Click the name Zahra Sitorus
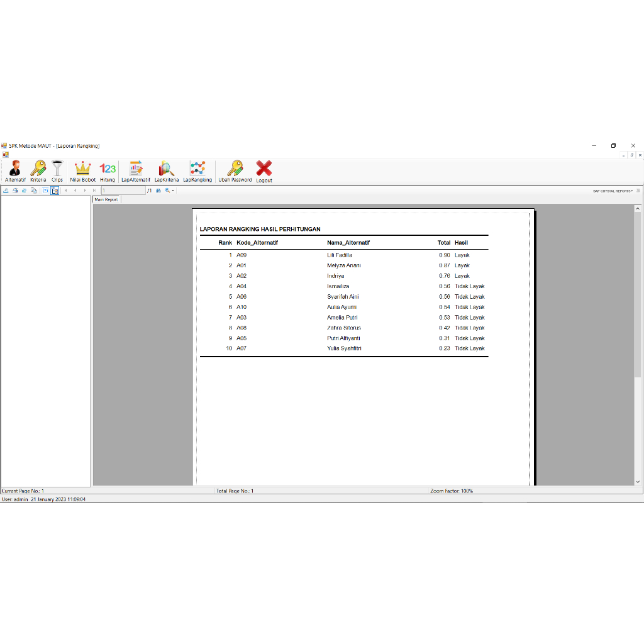 [344, 328]
